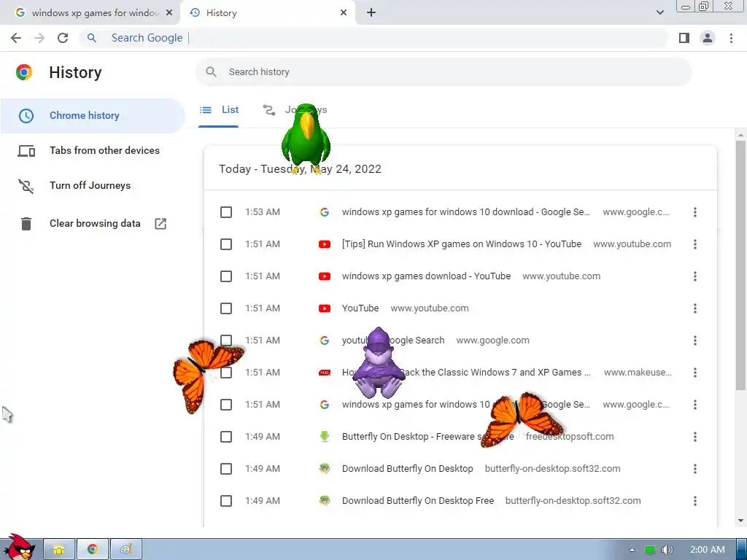Open more actions for makeuseof Classic Windows entry
Image resolution: width=747 pixels, height=560 pixels.
(695, 373)
